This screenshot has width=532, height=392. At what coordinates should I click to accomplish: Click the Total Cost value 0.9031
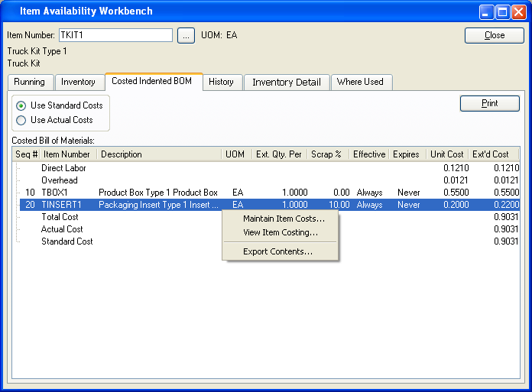[506, 217]
